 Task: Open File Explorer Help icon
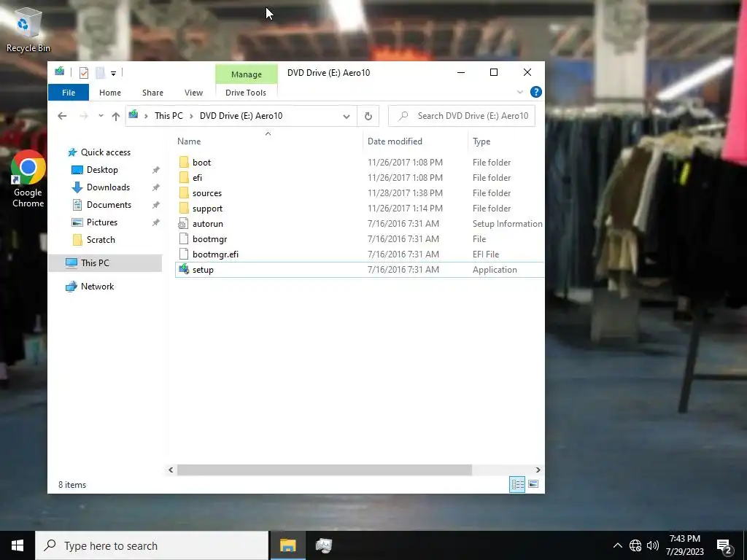coord(536,92)
